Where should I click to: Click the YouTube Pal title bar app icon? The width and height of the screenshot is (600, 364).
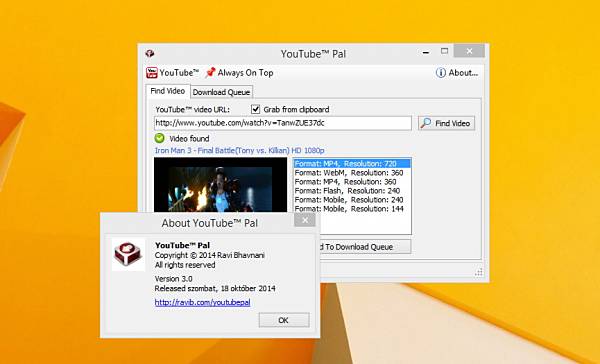point(150,53)
